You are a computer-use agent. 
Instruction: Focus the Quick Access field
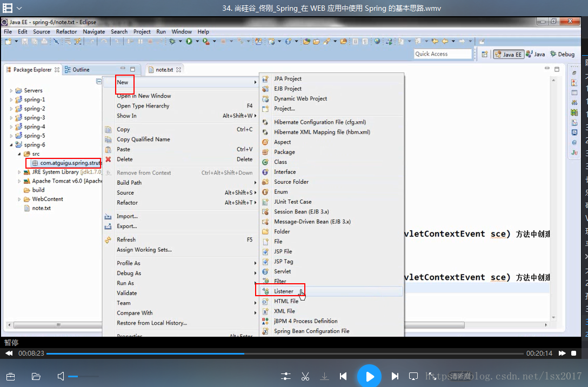[x=443, y=54]
